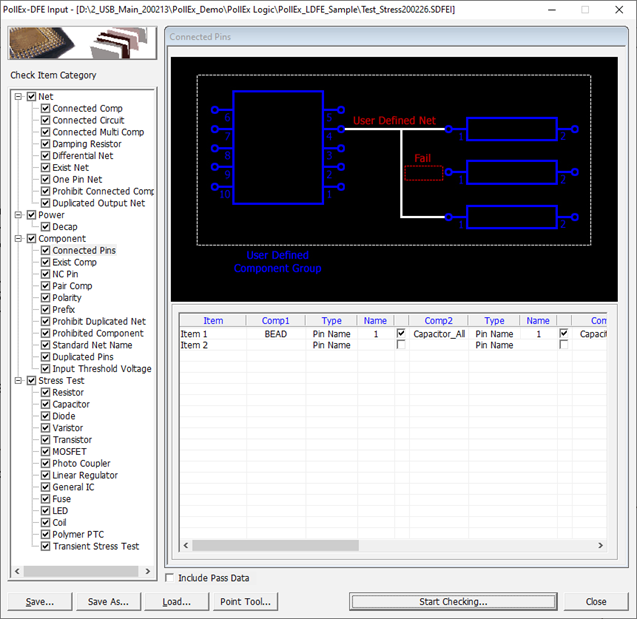Viewport: 637px width, 619px height.
Task: Uncheck the MOSFET stress test checkbox
Action: (x=45, y=452)
